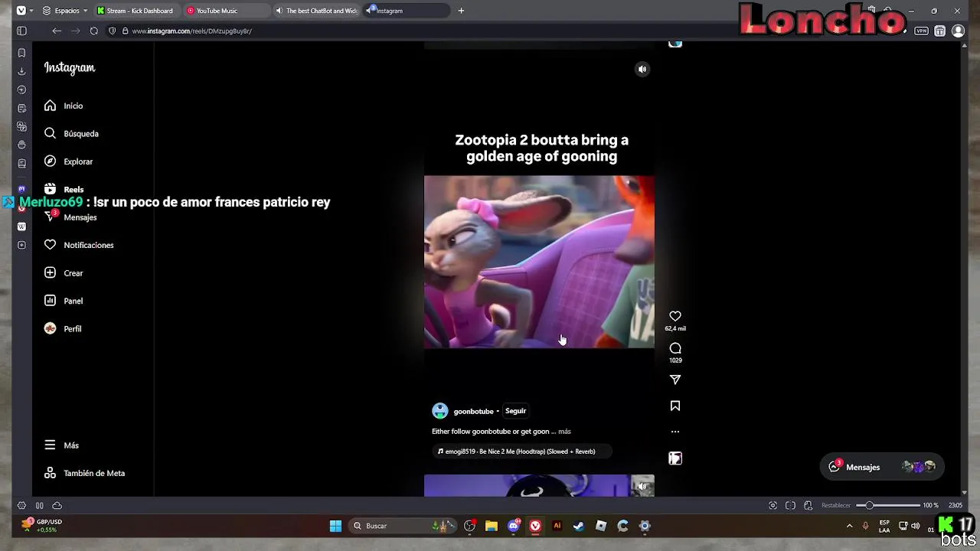The width and height of the screenshot is (980, 551).
Task: Expand the Espacios workspaces dropdown
Action: click(x=65, y=11)
